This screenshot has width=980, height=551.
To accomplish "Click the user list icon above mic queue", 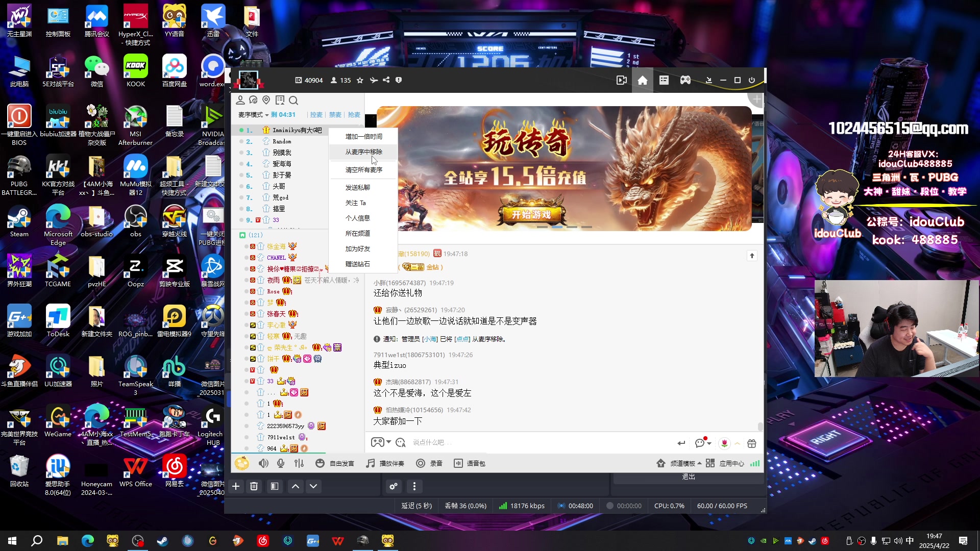I will click(240, 100).
